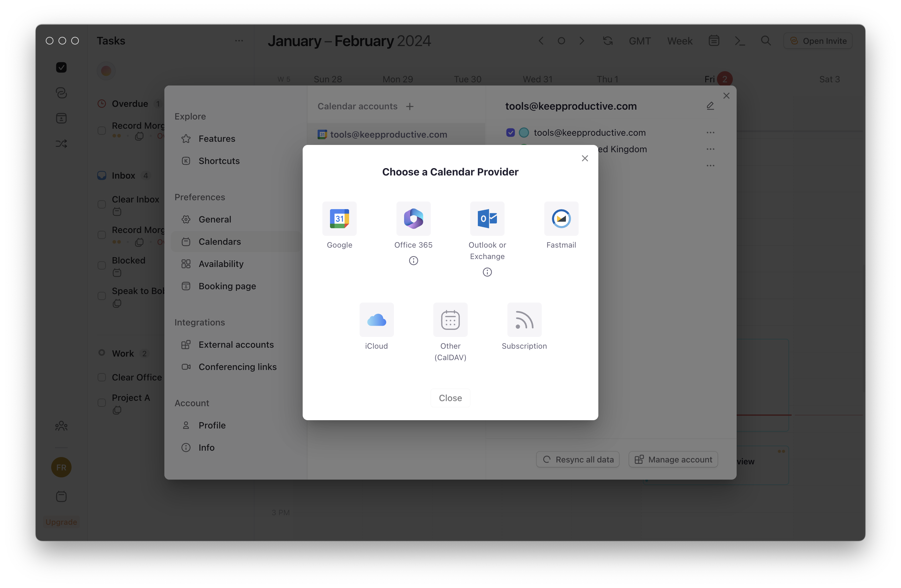Pick Outlook or Exchange provider

coord(487,219)
